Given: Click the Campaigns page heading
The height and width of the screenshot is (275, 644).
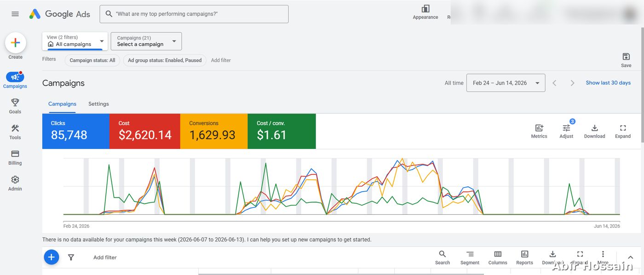Looking at the screenshot, I should click(x=63, y=83).
